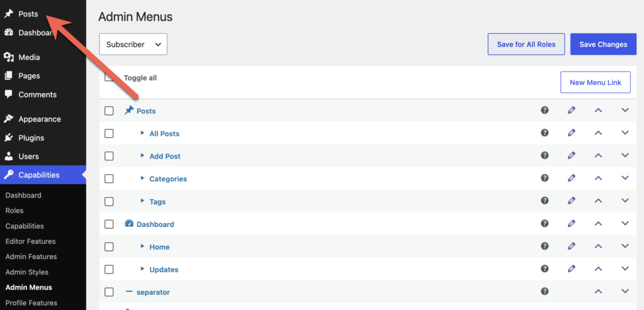
Task: Click the help icon for Dashboard row
Action: point(545,223)
